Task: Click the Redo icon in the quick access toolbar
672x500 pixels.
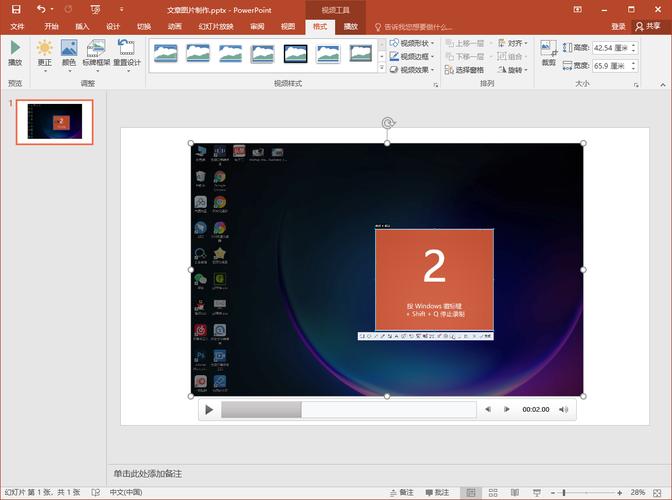Action: [68, 9]
